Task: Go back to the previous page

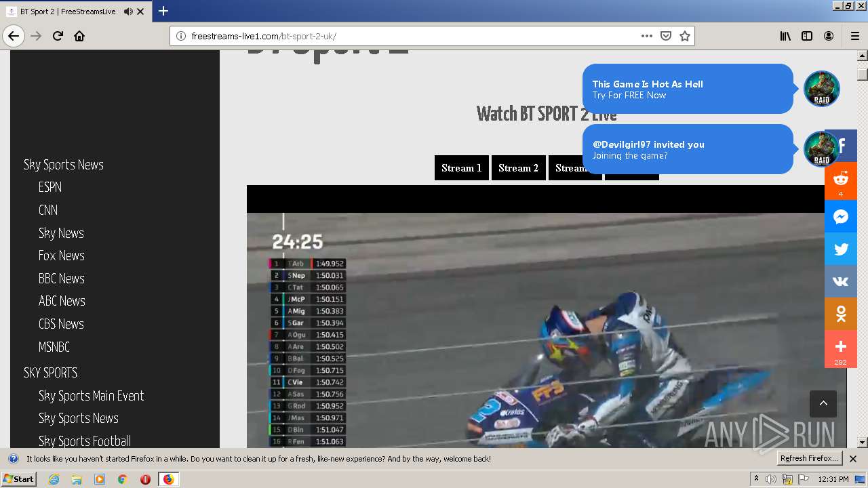Action: pyautogui.click(x=14, y=36)
